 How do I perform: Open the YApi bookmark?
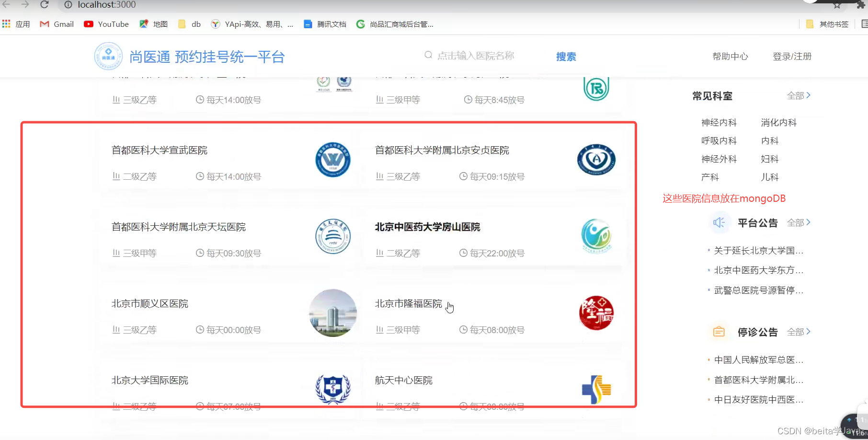pyautogui.click(x=252, y=24)
